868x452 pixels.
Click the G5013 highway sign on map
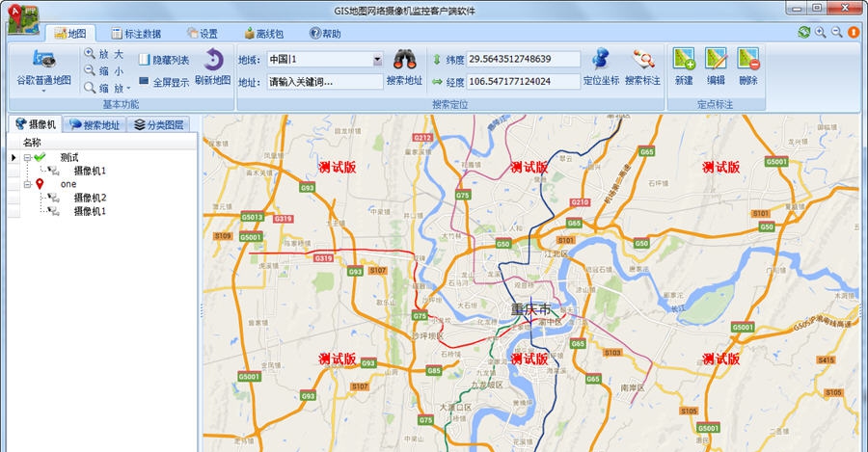pyautogui.click(x=252, y=217)
